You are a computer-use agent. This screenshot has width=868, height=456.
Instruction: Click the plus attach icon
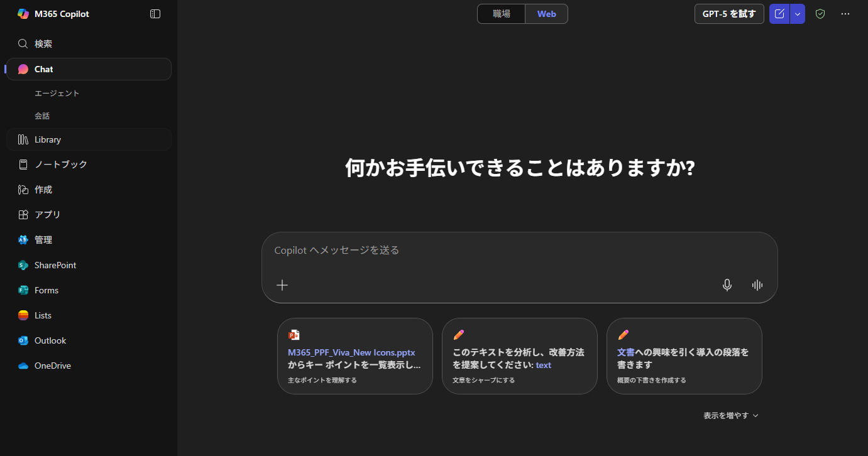click(282, 285)
